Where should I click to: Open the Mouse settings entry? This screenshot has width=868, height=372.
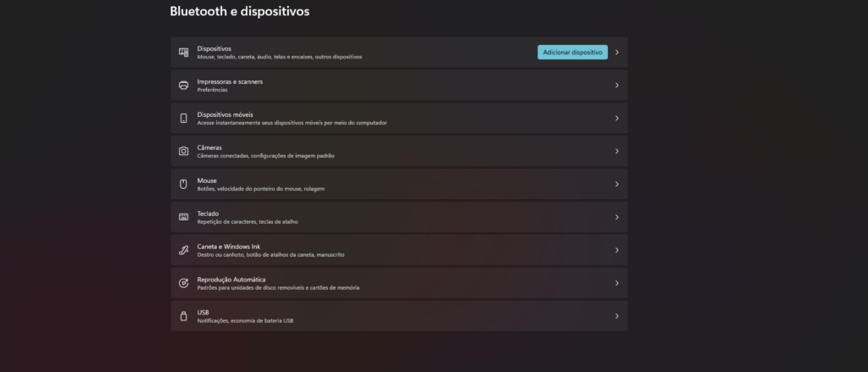point(399,185)
